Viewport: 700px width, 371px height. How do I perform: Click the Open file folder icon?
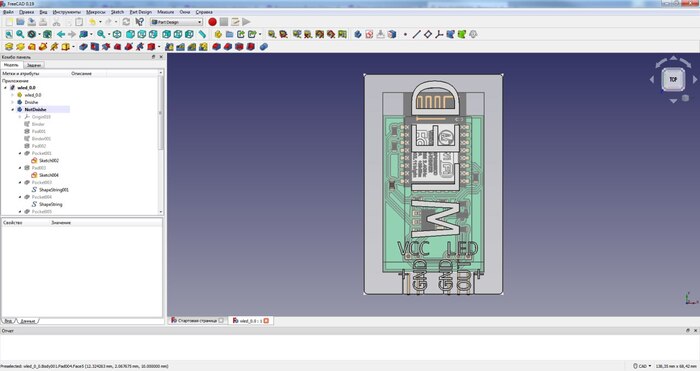click(21, 22)
